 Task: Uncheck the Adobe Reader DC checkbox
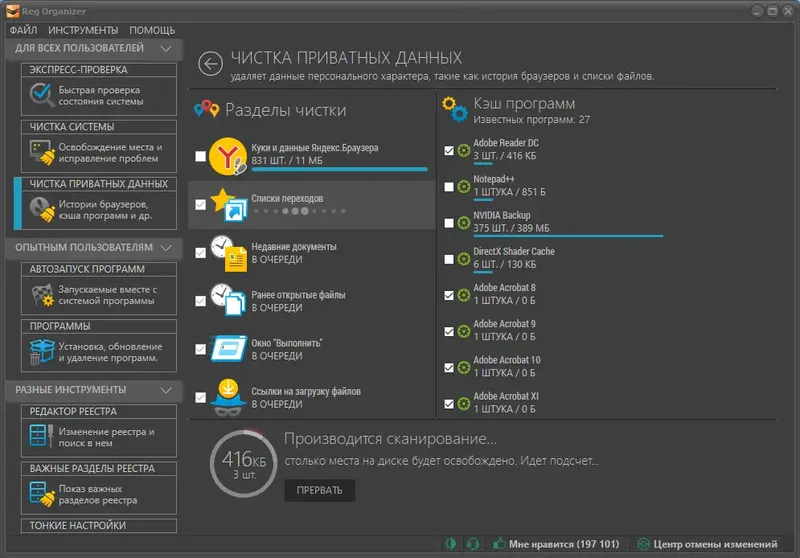pyautogui.click(x=449, y=150)
